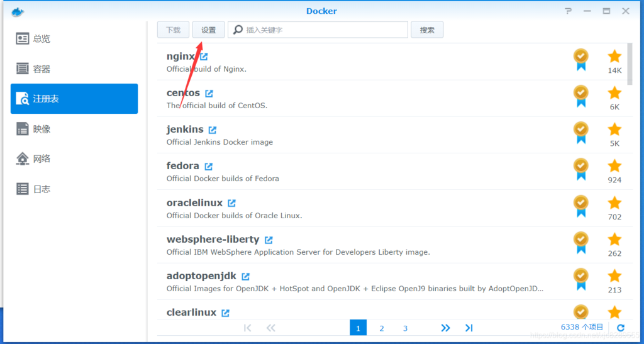
Task: Open the nginx external link icon
Action: (204, 57)
